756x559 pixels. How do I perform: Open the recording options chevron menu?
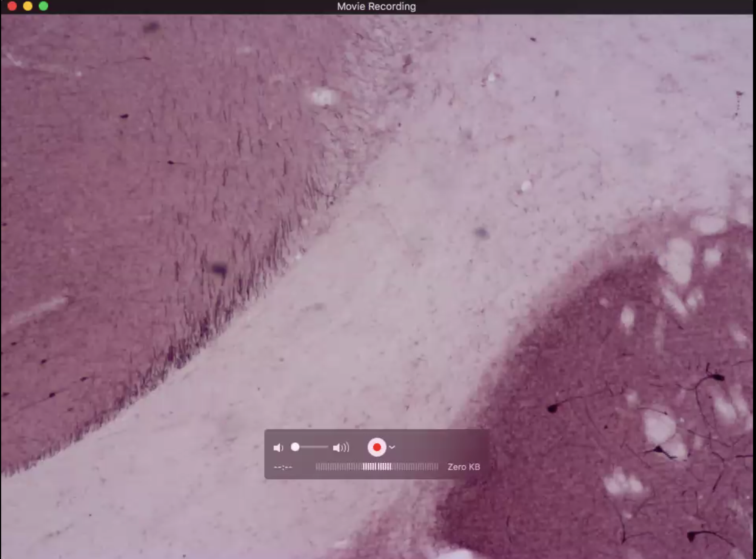pos(392,447)
